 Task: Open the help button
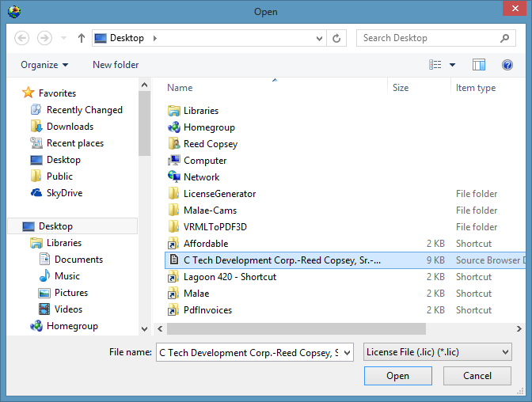coord(507,64)
